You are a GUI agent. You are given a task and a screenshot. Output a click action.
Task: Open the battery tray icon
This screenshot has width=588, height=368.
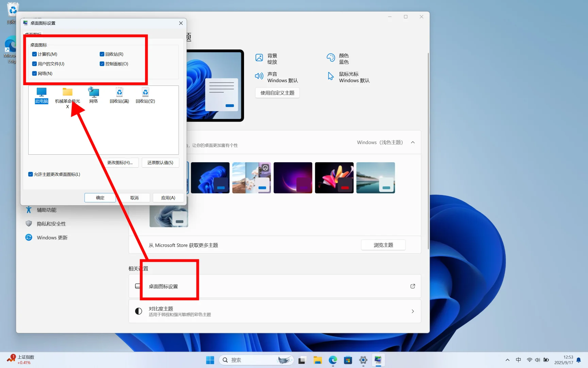tap(546, 360)
